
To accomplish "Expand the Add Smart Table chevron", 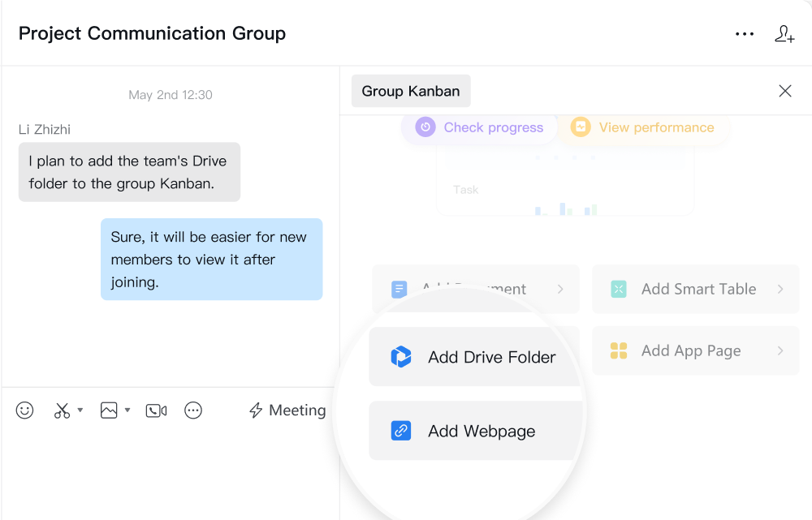I will pos(780,289).
